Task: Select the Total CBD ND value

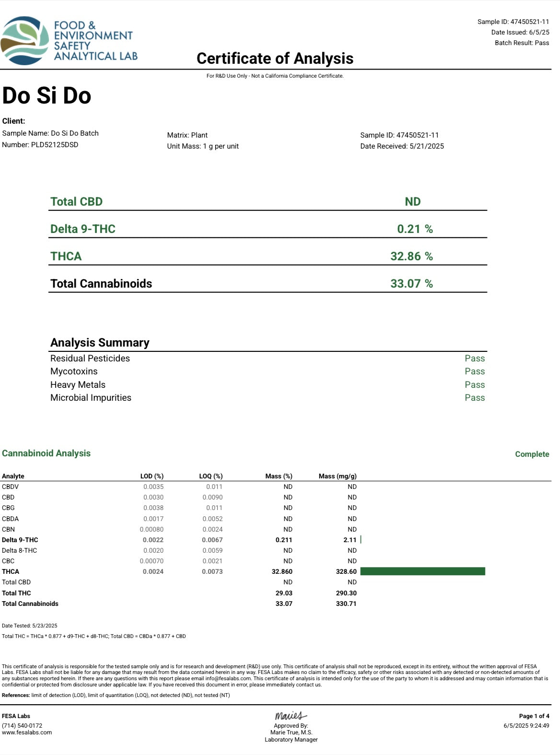Action: tap(412, 202)
